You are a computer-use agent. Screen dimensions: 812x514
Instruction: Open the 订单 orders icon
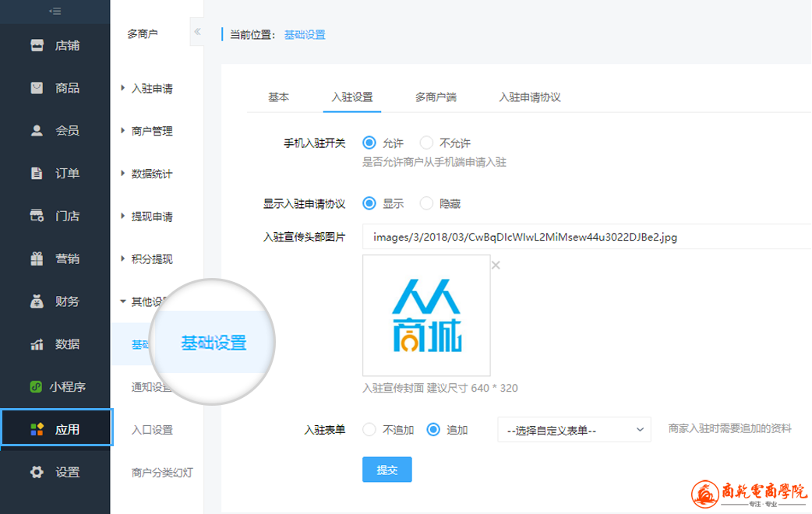click(37, 173)
